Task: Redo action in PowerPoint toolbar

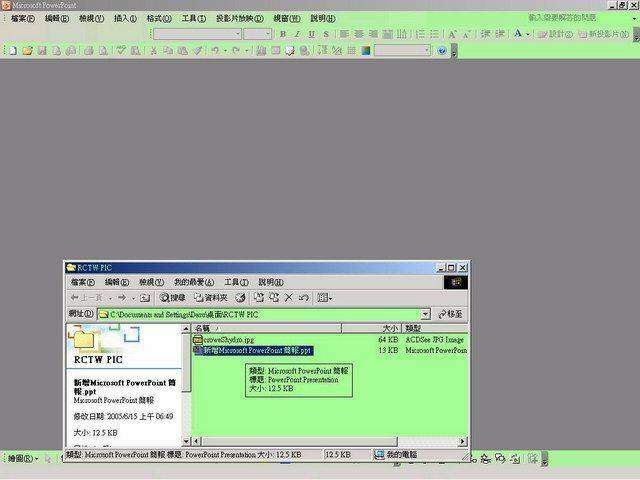Action: (236, 51)
